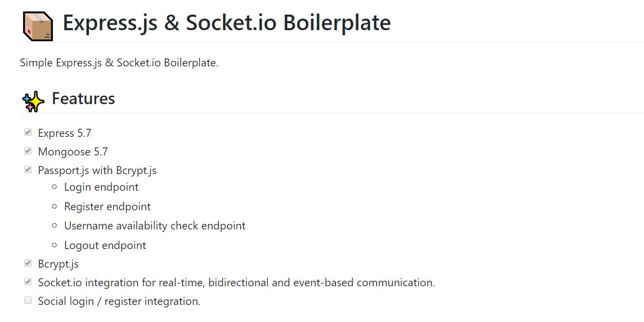Click the Mongoose 5.7 feature text
644x322 pixels.
[73, 152]
